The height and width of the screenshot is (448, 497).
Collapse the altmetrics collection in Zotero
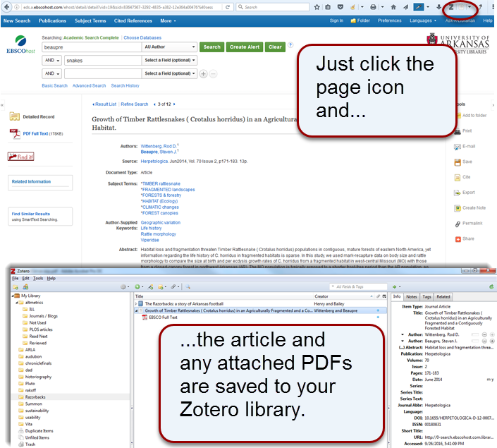pyautogui.click(x=17, y=303)
